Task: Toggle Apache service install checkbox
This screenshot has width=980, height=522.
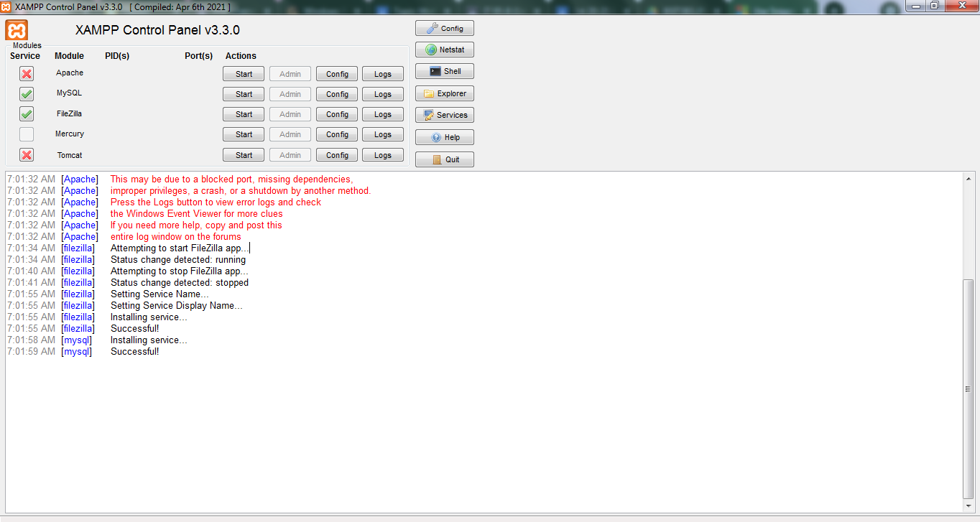Action: [27, 74]
